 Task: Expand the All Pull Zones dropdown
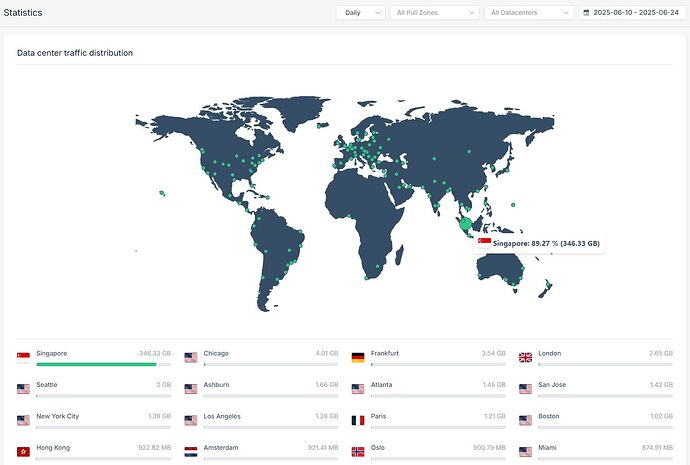coord(434,13)
